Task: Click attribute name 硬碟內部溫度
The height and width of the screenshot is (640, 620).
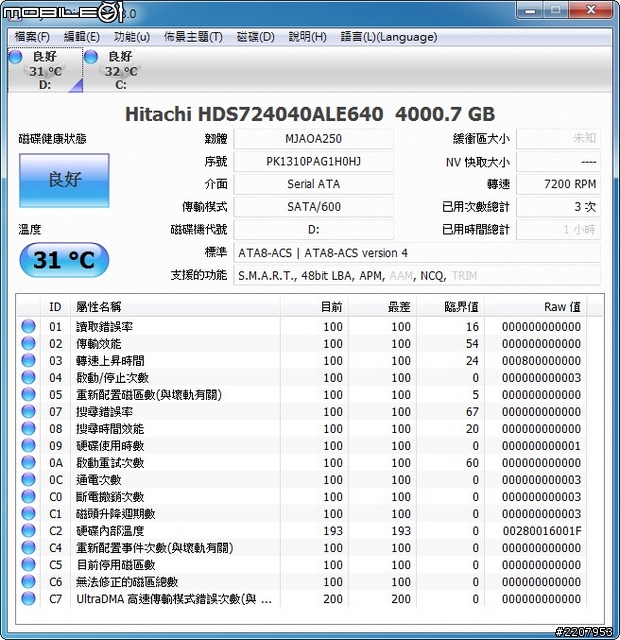Action: click(x=110, y=531)
